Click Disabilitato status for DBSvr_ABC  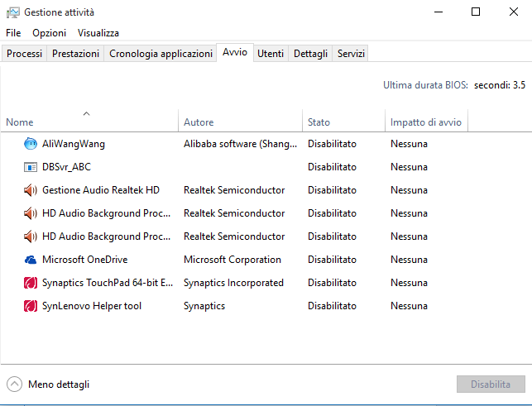tap(332, 167)
